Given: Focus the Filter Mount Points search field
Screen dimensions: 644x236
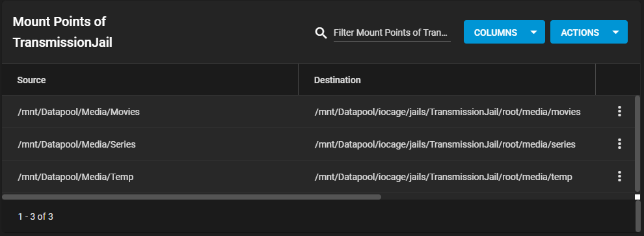Looking at the screenshot, I should (392, 33).
